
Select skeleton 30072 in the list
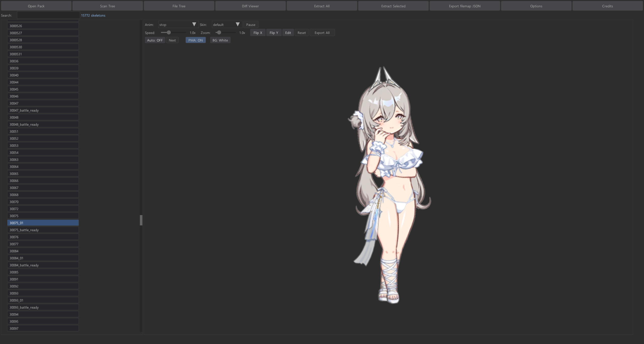pos(43,209)
